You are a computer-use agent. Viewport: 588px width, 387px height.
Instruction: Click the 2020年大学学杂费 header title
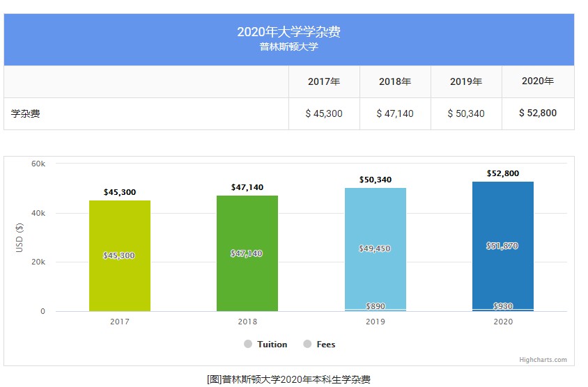pos(288,32)
